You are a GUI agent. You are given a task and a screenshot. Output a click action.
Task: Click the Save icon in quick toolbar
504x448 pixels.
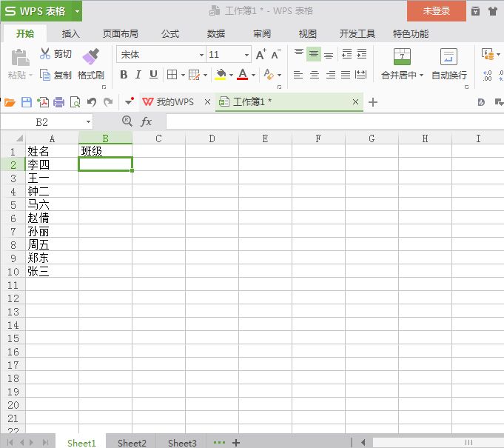tap(26, 102)
